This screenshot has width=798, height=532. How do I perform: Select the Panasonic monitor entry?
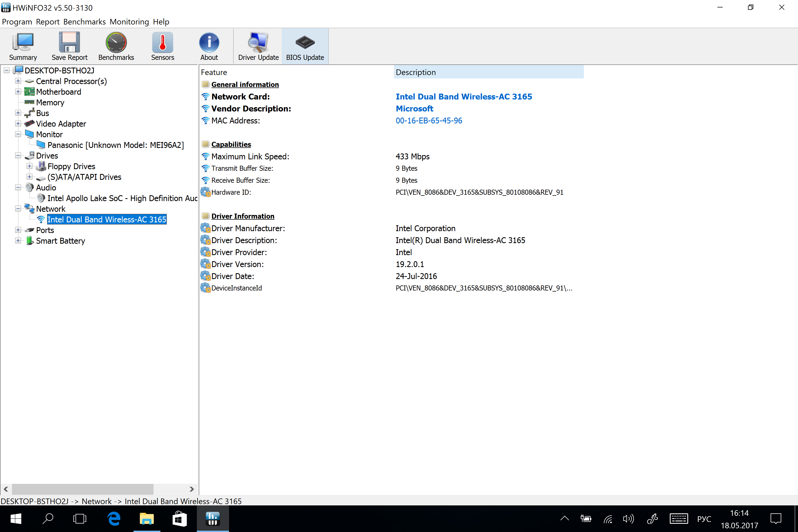115,145
